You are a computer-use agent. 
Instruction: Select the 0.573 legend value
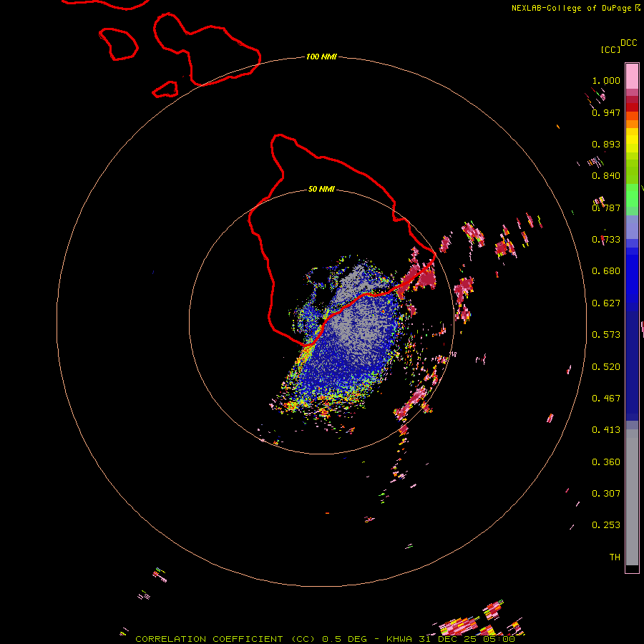coord(606,335)
